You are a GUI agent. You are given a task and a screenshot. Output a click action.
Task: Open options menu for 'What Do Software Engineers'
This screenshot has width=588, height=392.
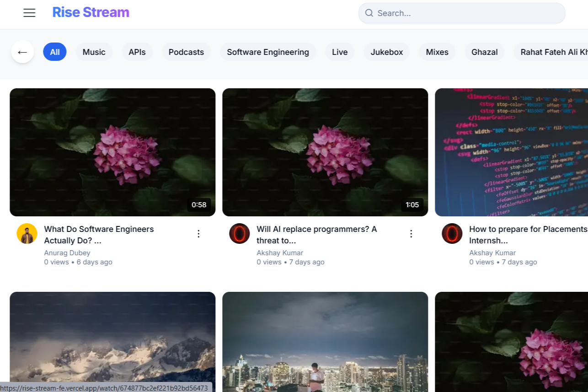[198, 234]
